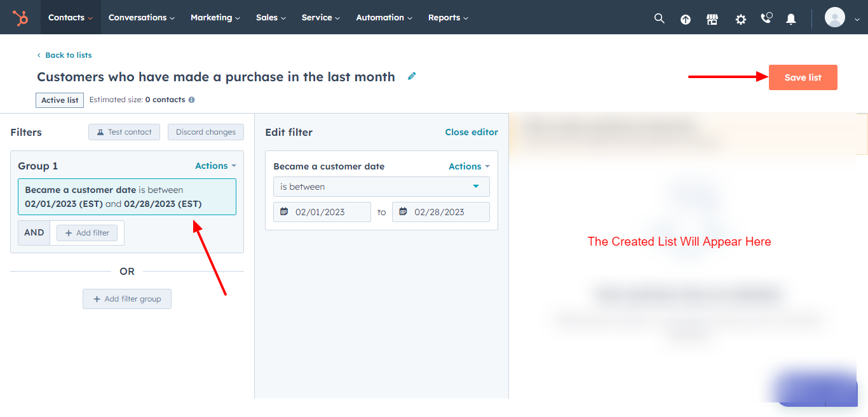Switch to the Automation menu

383,17
